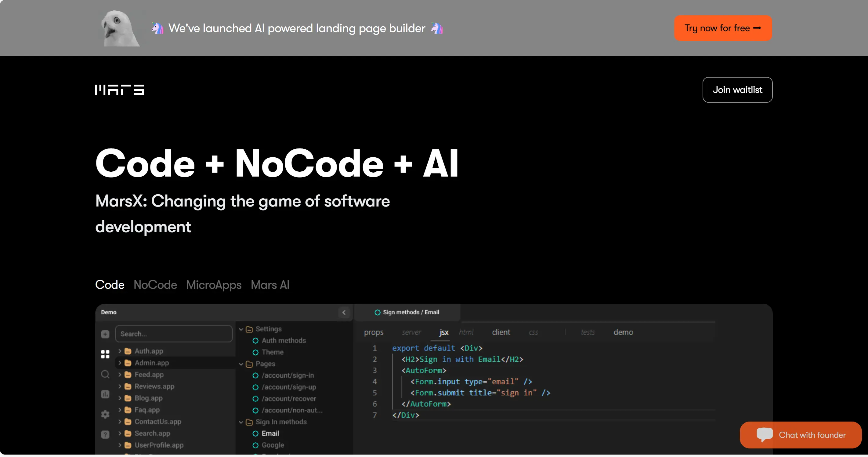This screenshot has width=868, height=457.
Task: Click the unicorn emoji before banner text
Action: [x=157, y=28]
